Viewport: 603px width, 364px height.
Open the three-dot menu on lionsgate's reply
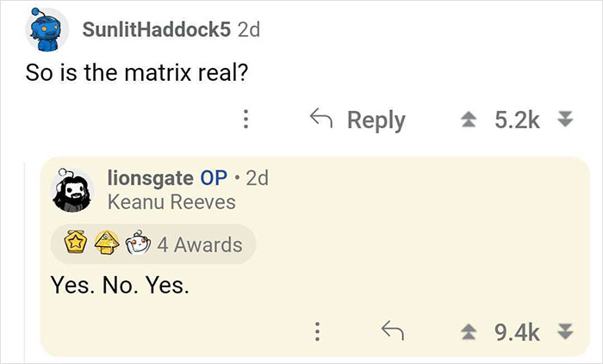pyautogui.click(x=317, y=328)
